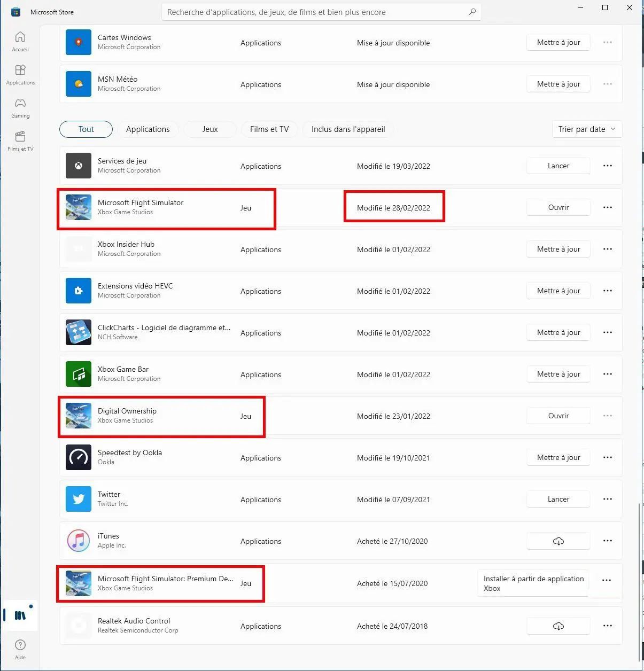Open the Accueil home icon in sidebar
The width and height of the screenshot is (644, 671).
[x=20, y=41]
